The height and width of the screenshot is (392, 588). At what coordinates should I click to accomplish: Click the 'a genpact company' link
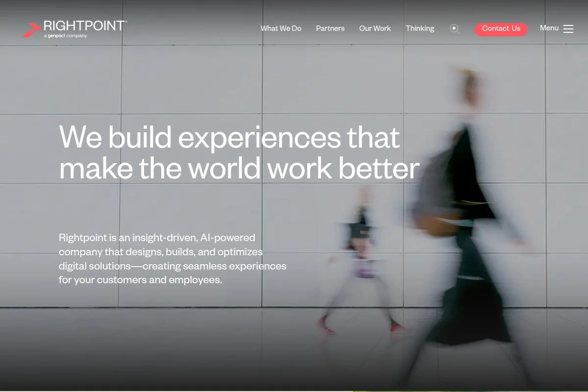66,36
